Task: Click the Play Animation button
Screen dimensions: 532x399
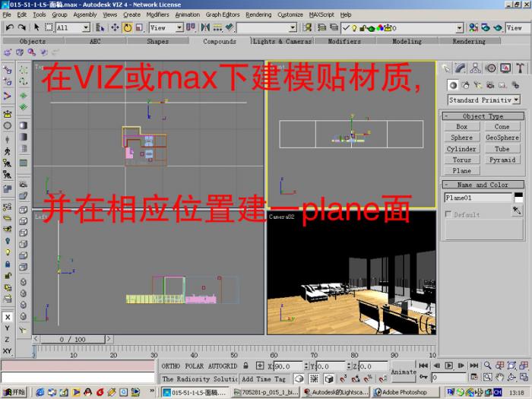Action: point(448,366)
